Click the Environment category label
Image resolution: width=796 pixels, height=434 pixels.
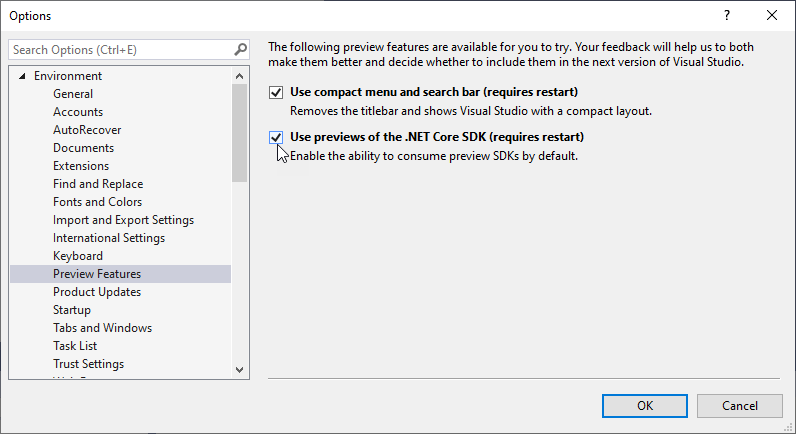tap(68, 76)
